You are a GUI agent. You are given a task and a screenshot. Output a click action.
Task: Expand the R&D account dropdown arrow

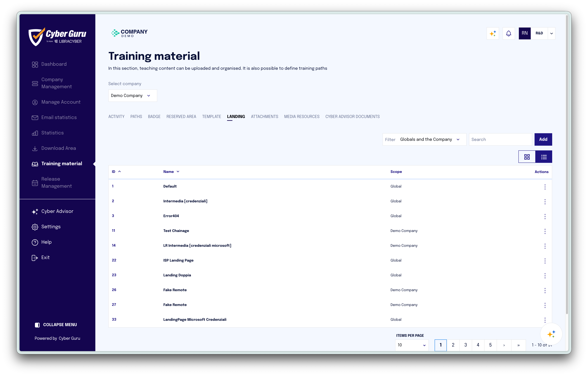click(551, 33)
